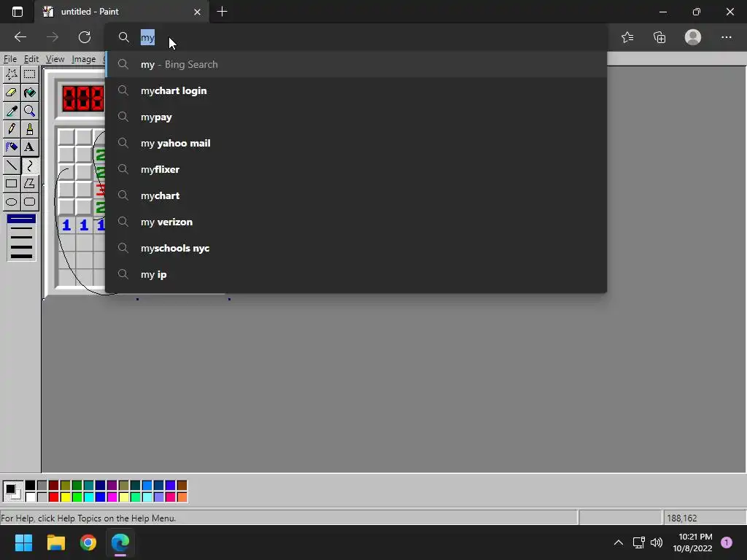The width and height of the screenshot is (747, 560).
Task: Choose 'my - Bing Search' suggestion
Action: (x=356, y=64)
